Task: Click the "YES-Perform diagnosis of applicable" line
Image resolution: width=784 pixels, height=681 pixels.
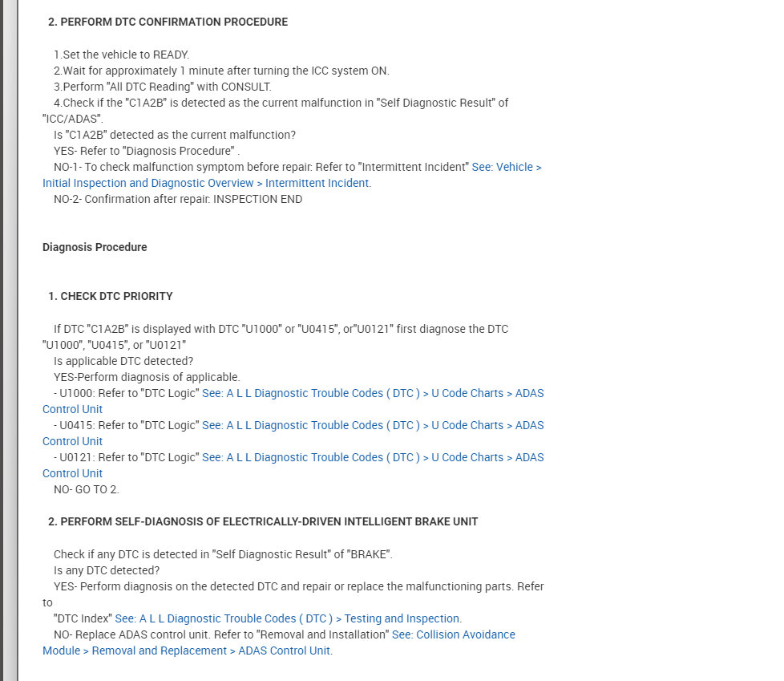Action: point(147,377)
